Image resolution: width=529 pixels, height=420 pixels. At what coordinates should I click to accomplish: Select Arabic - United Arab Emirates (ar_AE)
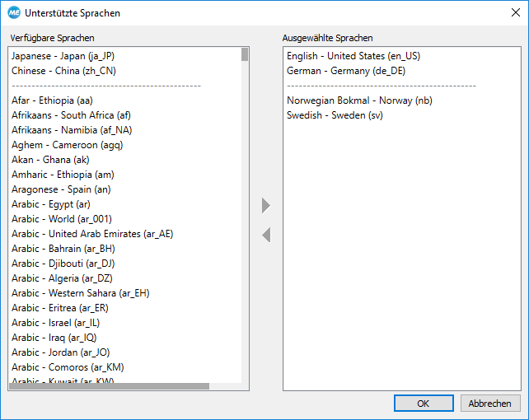92,234
